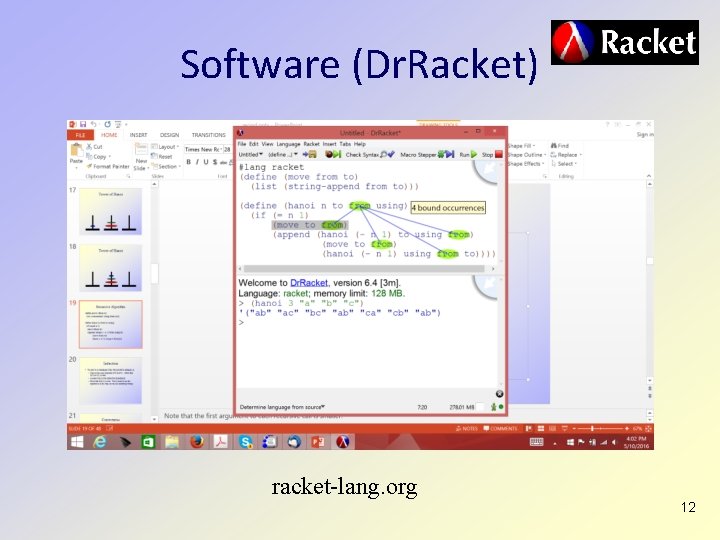
Task: Click the DrRacket link in welcome message
Action: 309,283
